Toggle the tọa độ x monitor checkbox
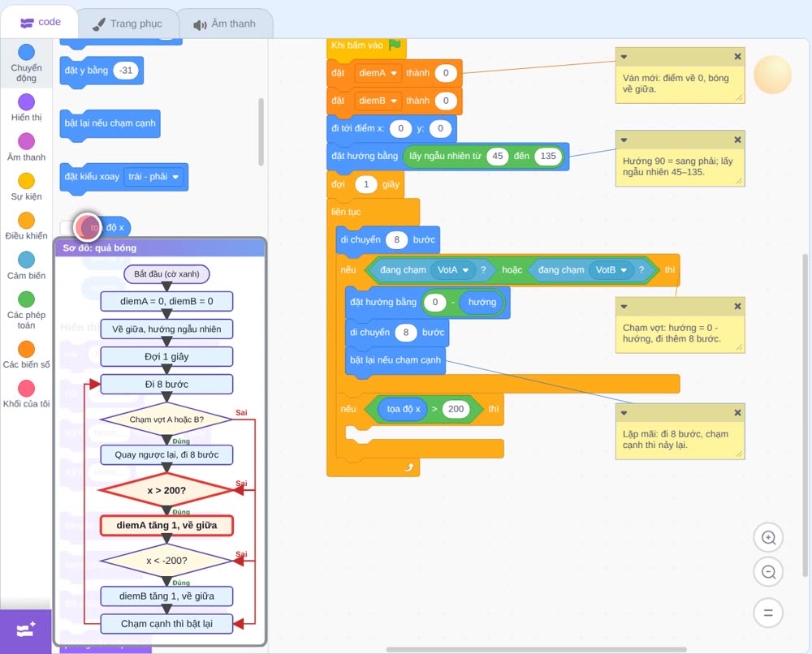Viewport: 812px width, 654px height. point(66,228)
